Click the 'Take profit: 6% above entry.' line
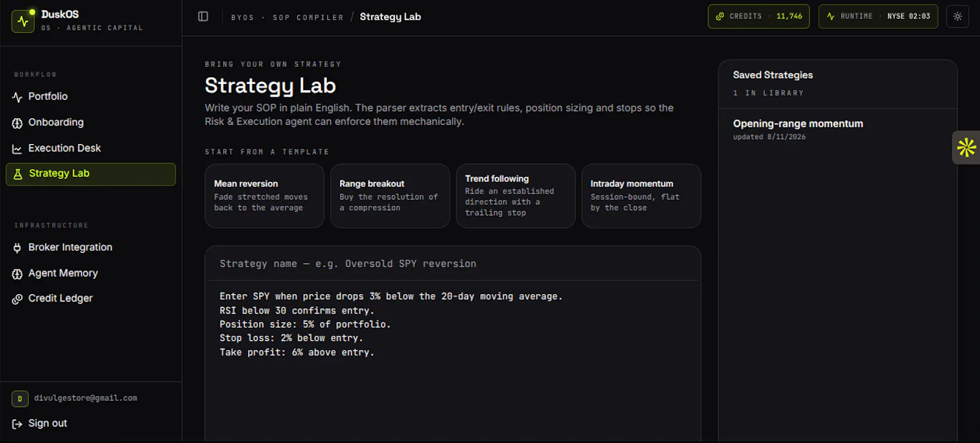This screenshot has width=980, height=443. point(297,352)
